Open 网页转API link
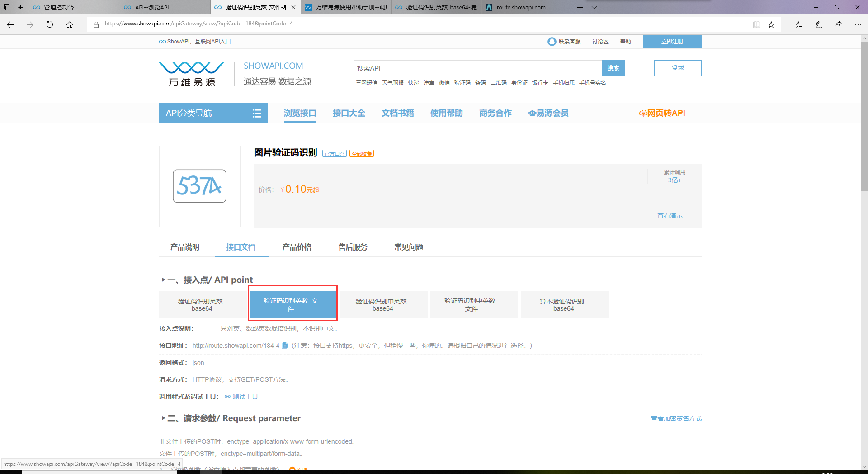 [662, 113]
